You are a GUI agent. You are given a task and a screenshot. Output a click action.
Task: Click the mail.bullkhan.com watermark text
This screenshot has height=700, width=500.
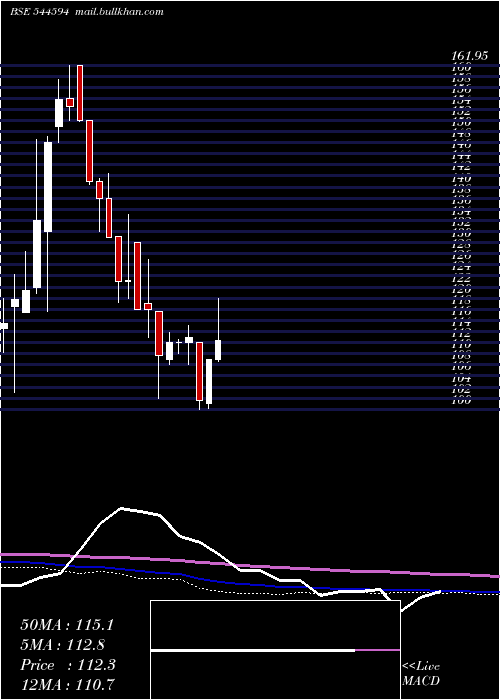[118, 12]
